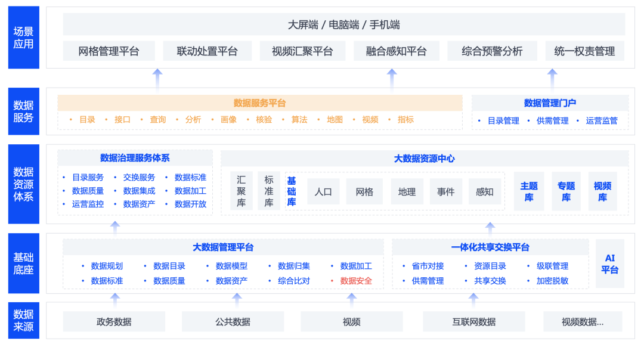This screenshot has height=344, width=644.
Task: Click the 政务数据 source box
Action: click(x=114, y=322)
